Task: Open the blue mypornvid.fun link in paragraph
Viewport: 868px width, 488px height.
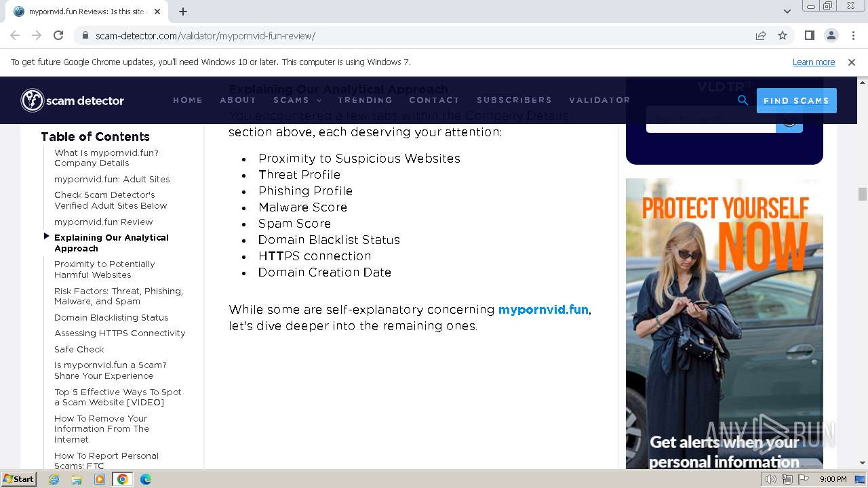Action: (x=543, y=309)
